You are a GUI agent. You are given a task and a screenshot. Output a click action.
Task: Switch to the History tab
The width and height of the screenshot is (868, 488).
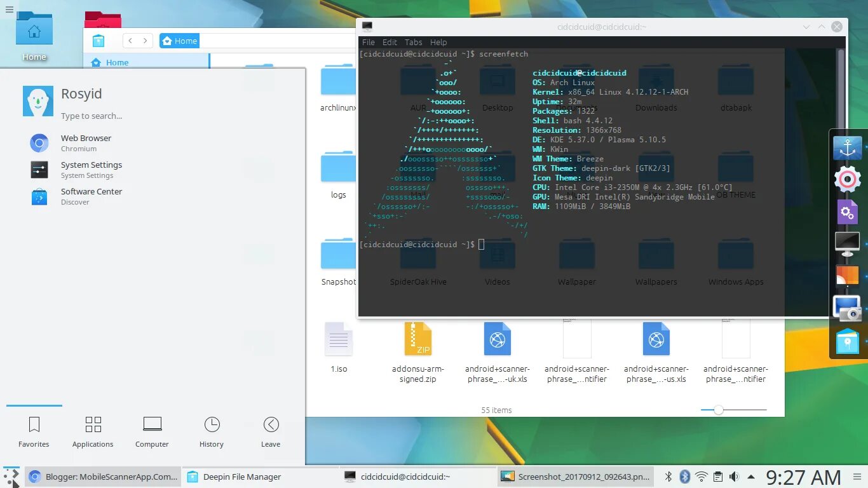[x=212, y=431]
